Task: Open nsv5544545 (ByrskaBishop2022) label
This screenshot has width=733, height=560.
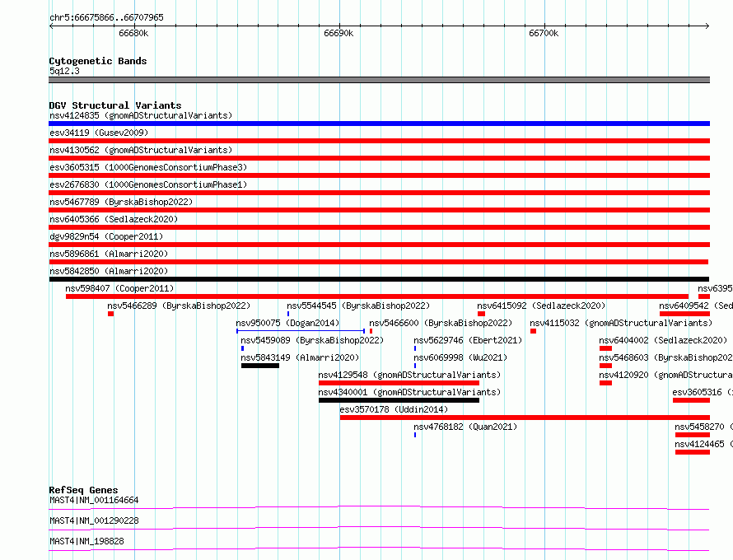Action: (x=358, y=306)
